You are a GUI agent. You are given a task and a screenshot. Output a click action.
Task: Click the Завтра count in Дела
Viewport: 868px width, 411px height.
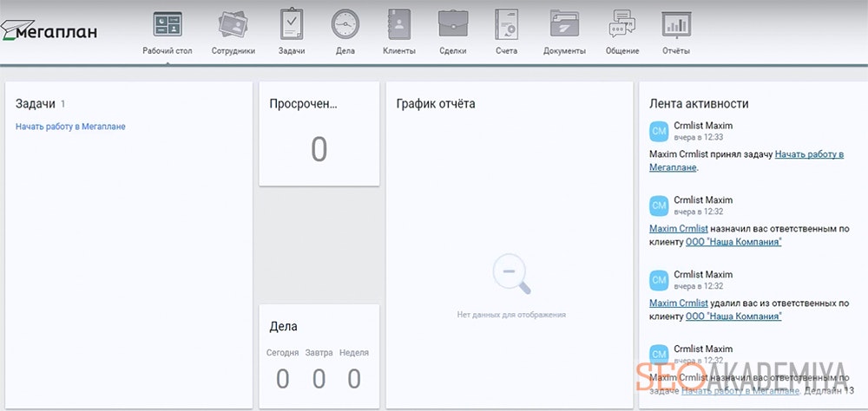319,379
